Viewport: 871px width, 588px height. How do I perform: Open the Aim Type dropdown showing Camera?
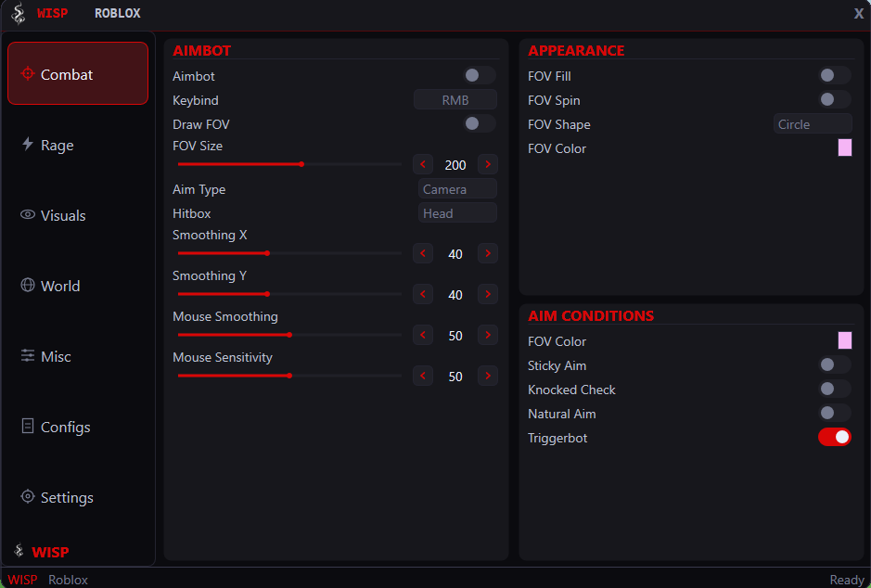[457, 189]
